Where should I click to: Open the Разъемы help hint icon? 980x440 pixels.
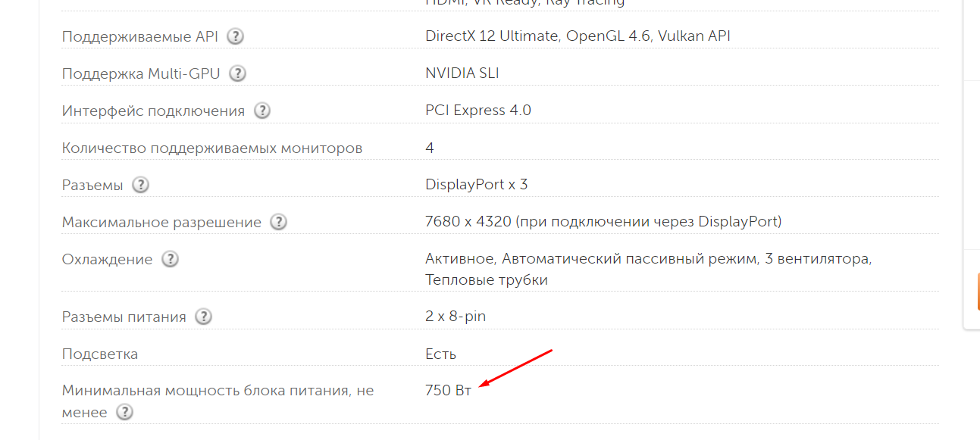tap(141, 185)
